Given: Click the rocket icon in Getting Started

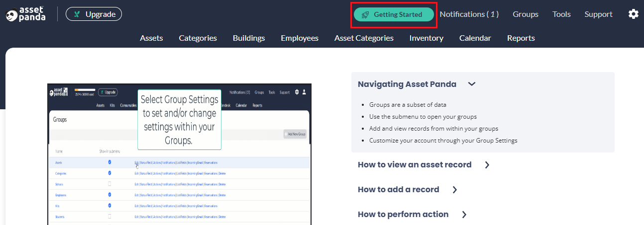Looking at the screenshot, I should click(365, 15).
